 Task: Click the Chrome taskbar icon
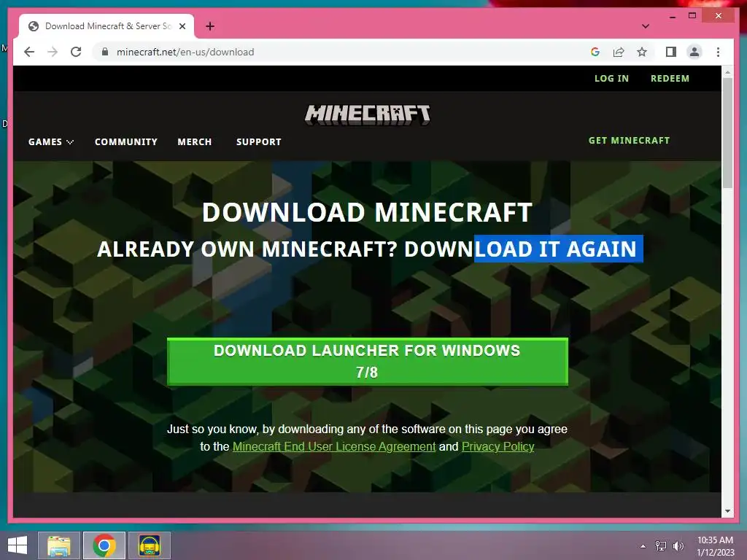(x=104, y=545)
